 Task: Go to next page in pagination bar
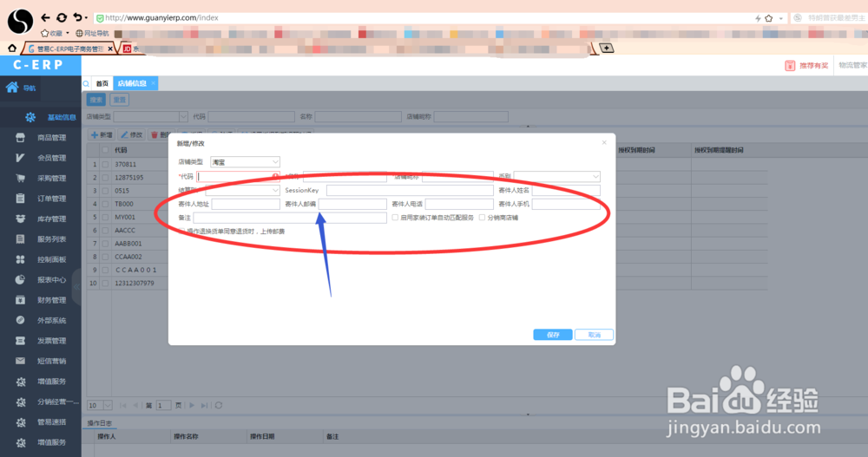(192, 405)
